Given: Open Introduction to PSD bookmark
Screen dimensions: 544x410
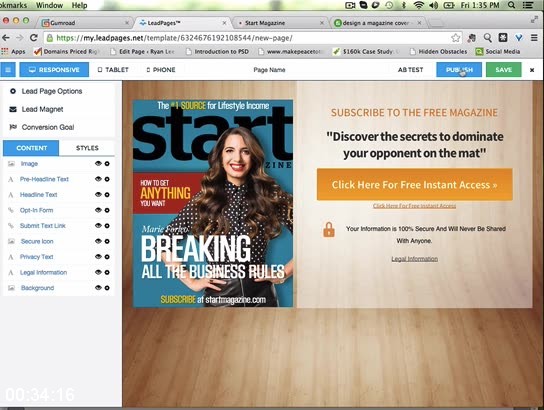Looking at the screenshot, I should tap(218, 51).
